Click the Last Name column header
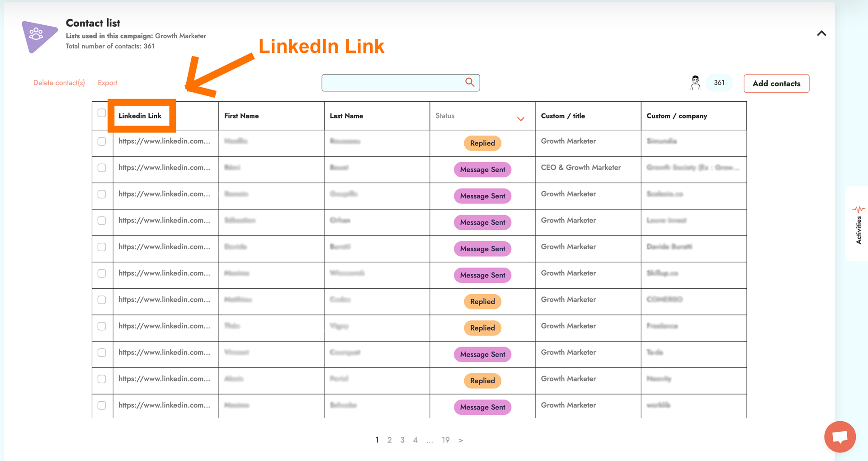The image size is (868, 461). pos(346,116)
